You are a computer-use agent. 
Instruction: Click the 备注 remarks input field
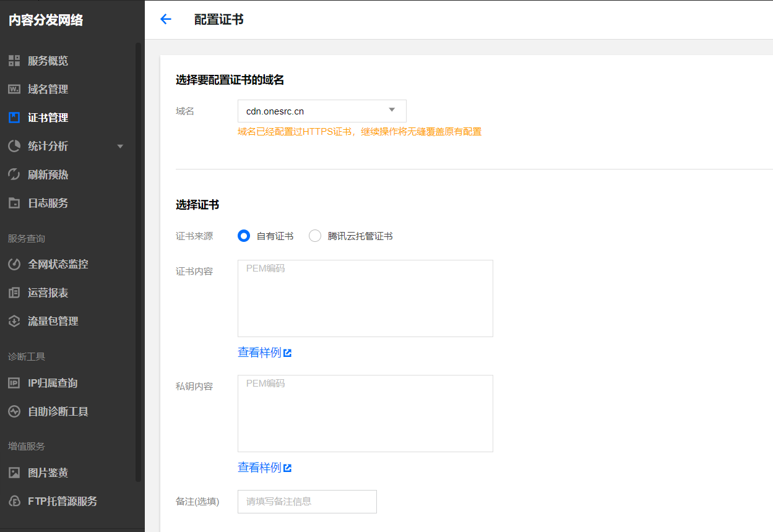point(307,502)
